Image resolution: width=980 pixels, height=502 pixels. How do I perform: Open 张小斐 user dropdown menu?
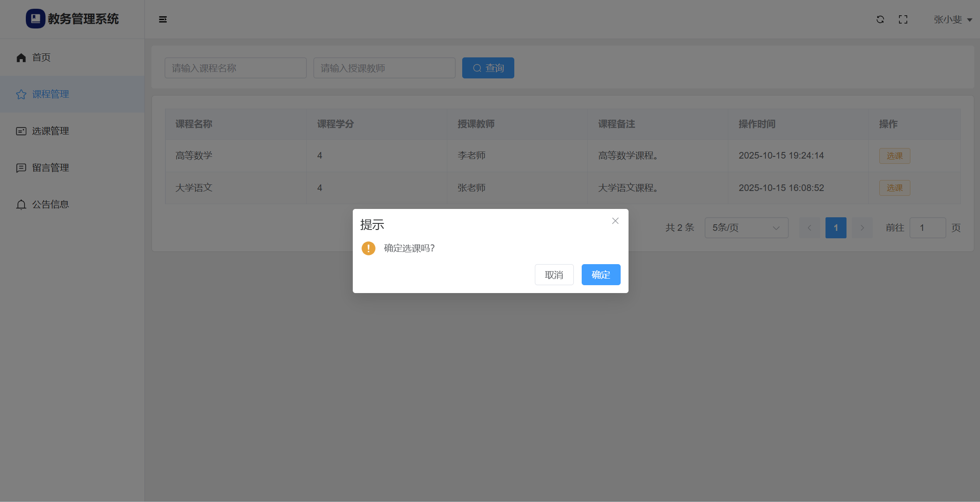[952, 20]
